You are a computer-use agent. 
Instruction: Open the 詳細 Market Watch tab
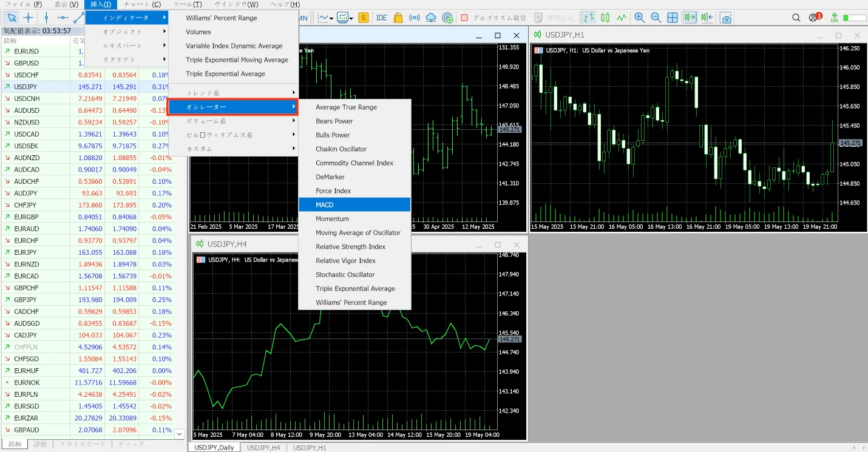40,444
